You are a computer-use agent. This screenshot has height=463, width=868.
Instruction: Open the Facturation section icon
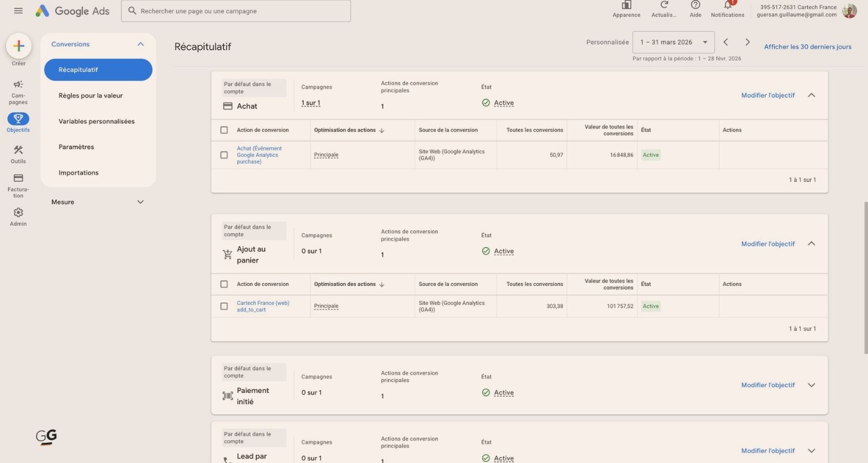[x=18, y=182]
